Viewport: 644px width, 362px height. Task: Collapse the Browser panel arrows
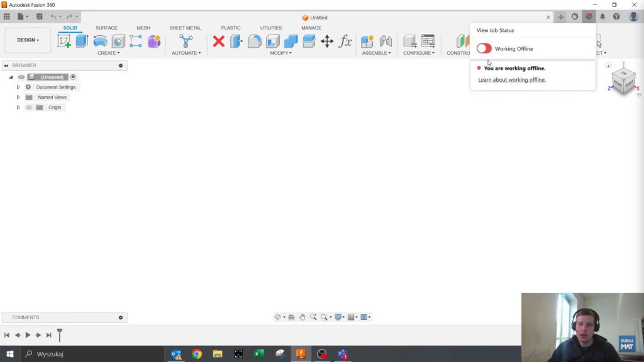[6, 65]
